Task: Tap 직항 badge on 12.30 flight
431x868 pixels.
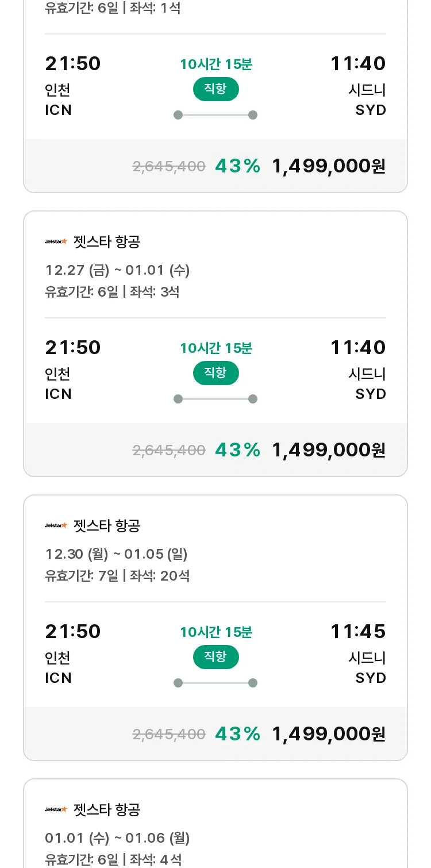Action: (x=215, y=657)
